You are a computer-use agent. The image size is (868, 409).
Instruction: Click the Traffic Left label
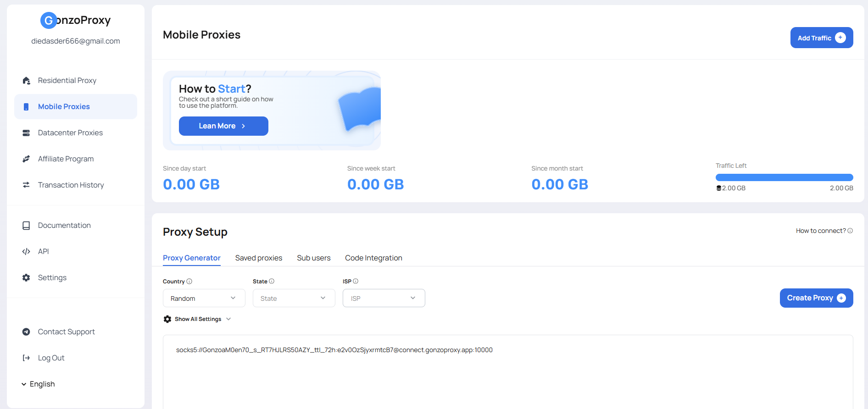[x=731, y=166]
